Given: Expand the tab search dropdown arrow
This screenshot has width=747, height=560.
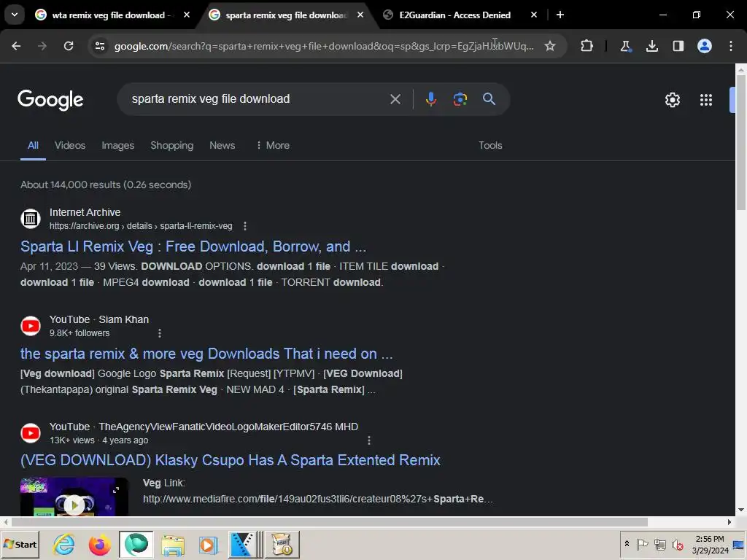Looking at the screenshot, I should click(15, 15).
